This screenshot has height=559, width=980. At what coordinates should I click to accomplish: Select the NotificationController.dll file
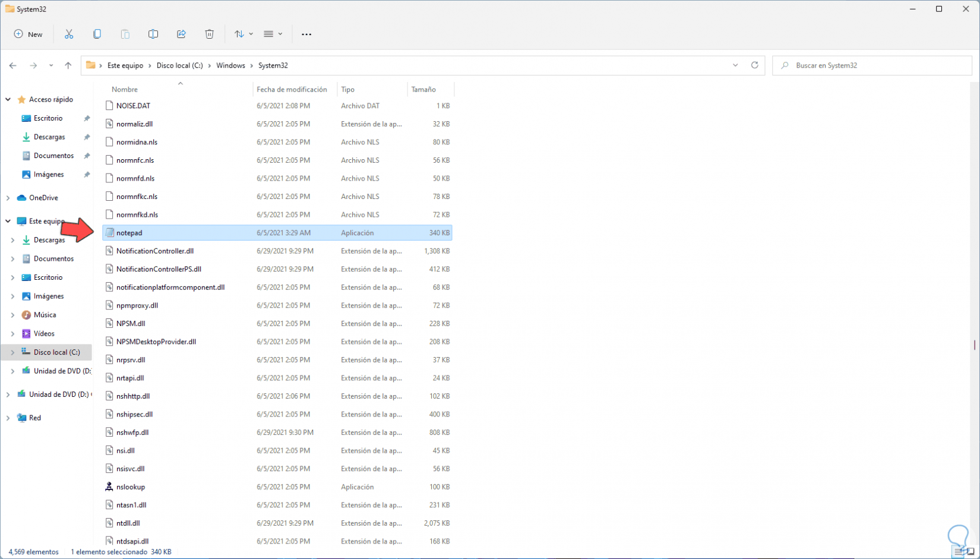coord(277,251)
